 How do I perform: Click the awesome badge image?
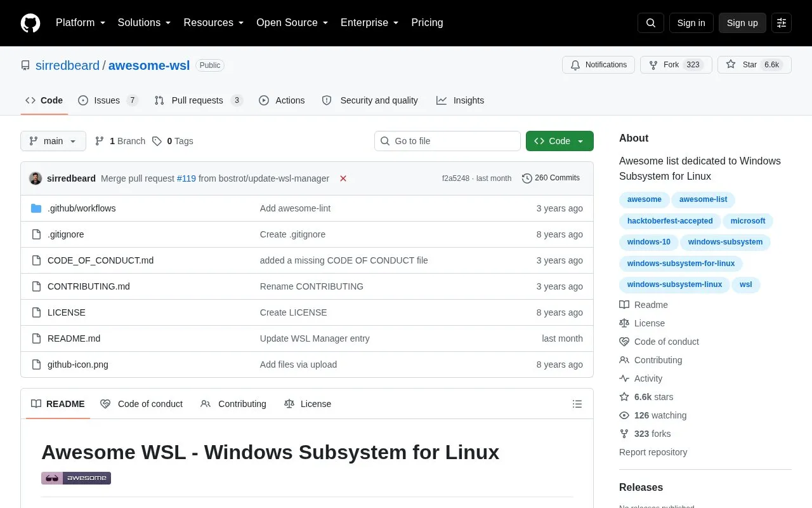[76, 478]
